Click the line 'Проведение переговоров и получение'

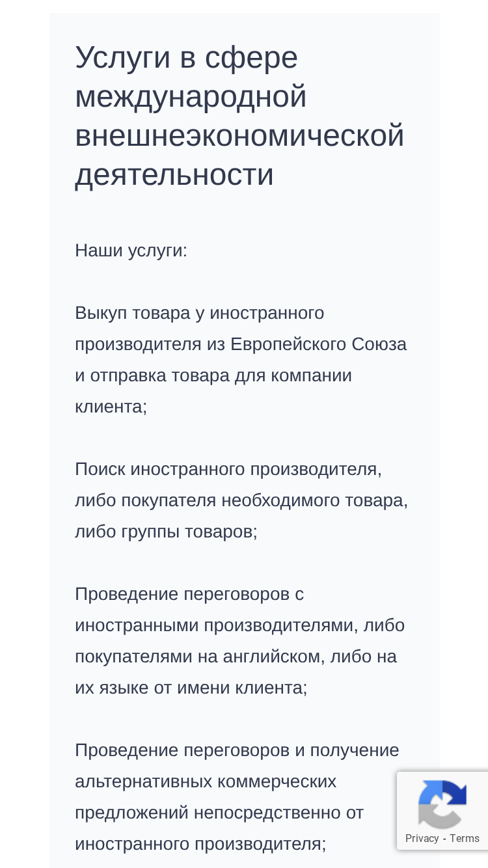pyautogui.click(x=237, y=750)
